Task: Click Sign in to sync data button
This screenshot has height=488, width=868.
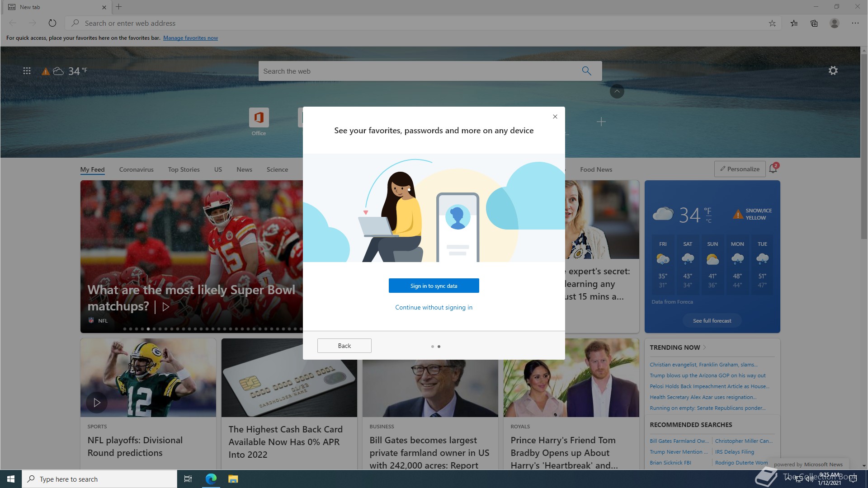Action: (434, 286)
